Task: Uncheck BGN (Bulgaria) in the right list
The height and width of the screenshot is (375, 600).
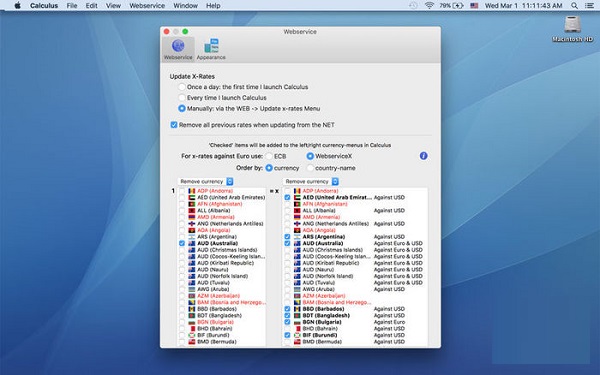Action: pyautogui.click(x=287, y=322)
